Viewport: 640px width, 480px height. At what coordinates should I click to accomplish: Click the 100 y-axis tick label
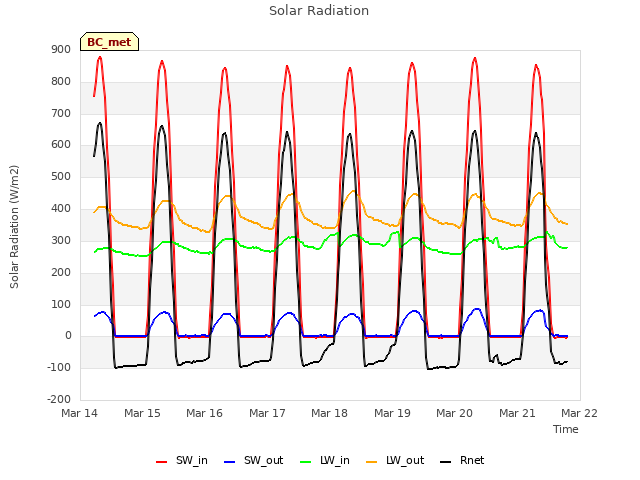61,304
